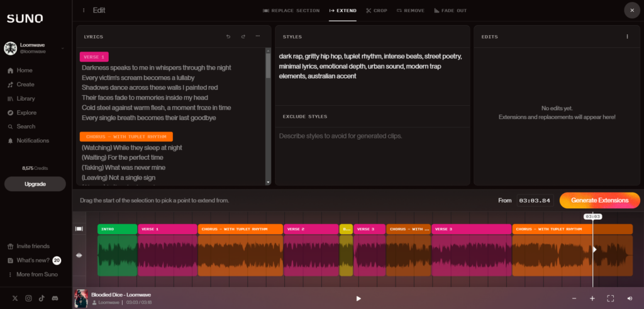Viewport: 644px width, 309px height.
Task: Select the Verse 1 section in timeline
Action: coord(167,229)
